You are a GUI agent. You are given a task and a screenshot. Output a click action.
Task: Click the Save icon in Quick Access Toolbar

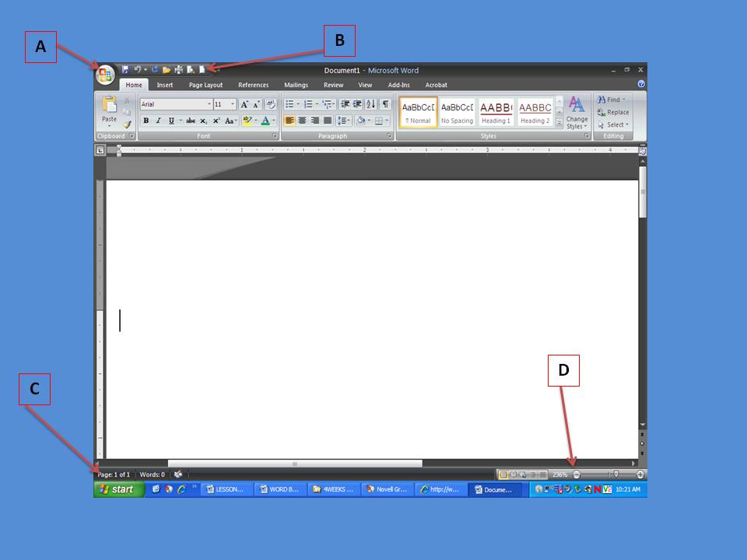coord(125,70)
